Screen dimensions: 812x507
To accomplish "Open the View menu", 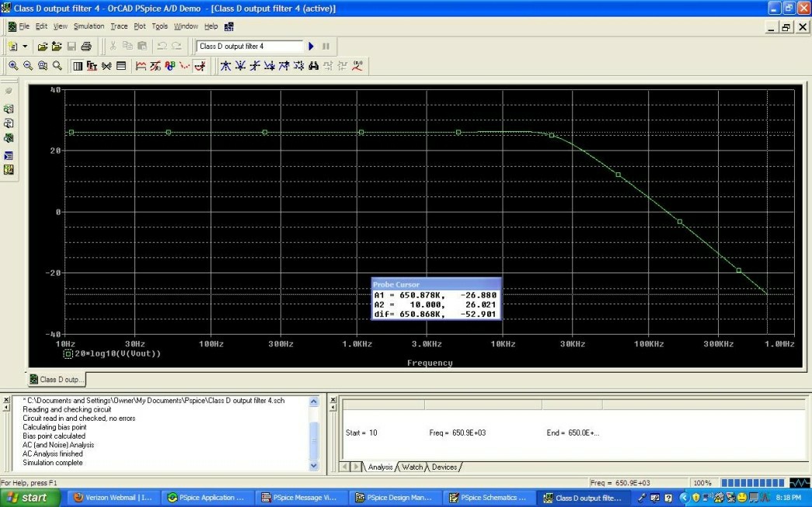I will (60, 26).
